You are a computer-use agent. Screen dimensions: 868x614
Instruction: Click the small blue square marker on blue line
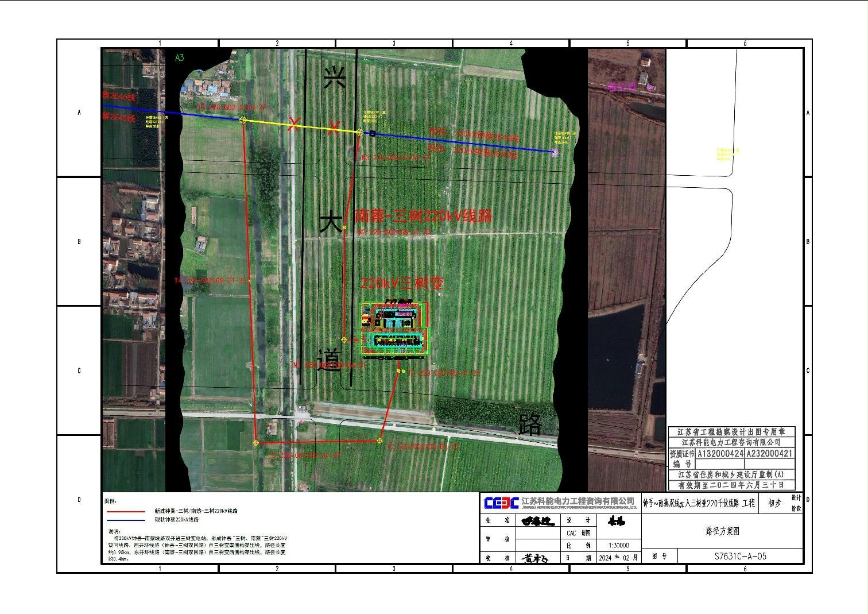373,134
